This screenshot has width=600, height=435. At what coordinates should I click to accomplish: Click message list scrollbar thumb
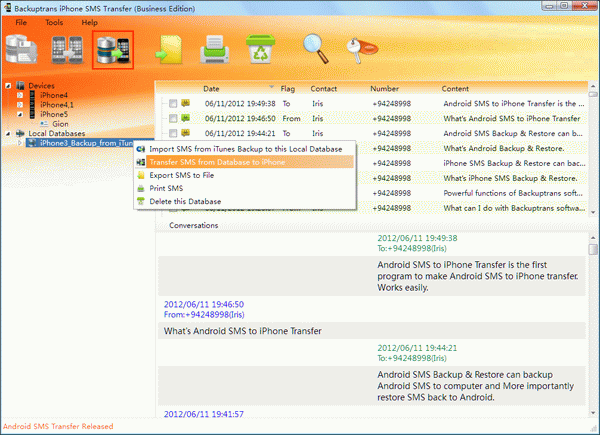pos(593,94)
